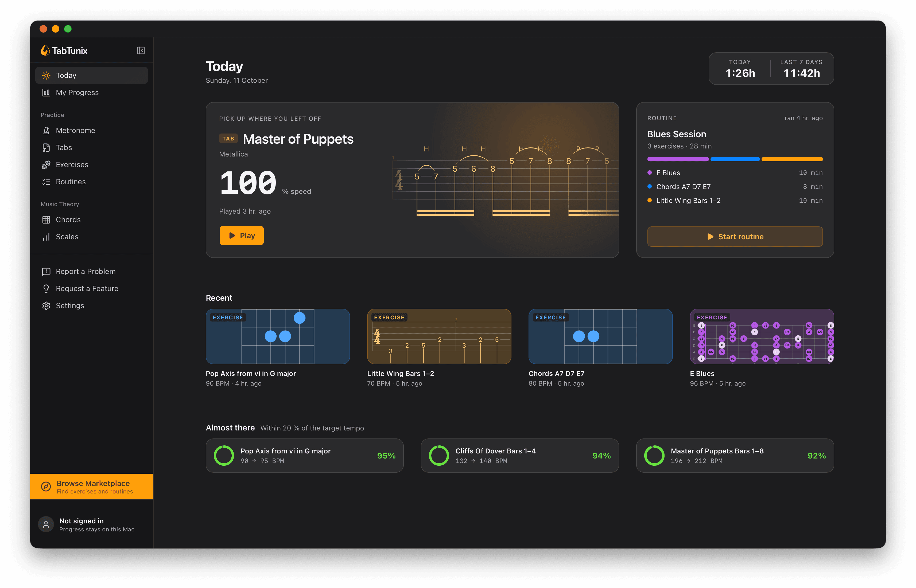
Task: Click the Last 7 Days 11:42h stat
Action: click(801, 69)
